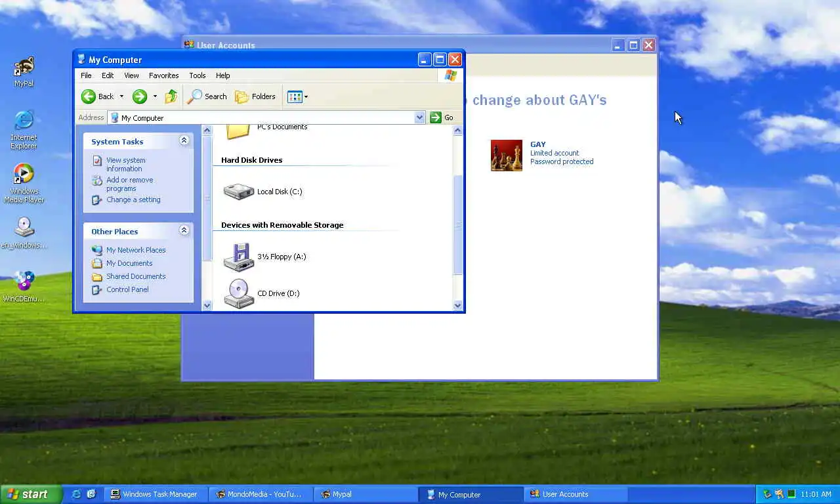
Task: Open Control Panel link
Action: (127, 289)
